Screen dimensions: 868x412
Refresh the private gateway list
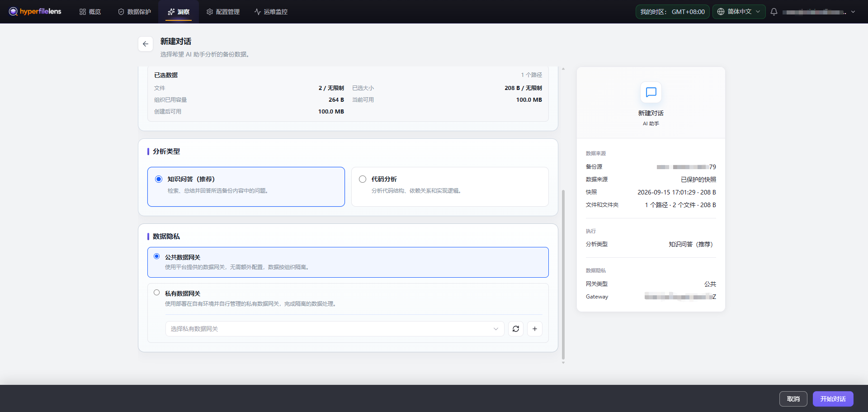pos(516,329)
